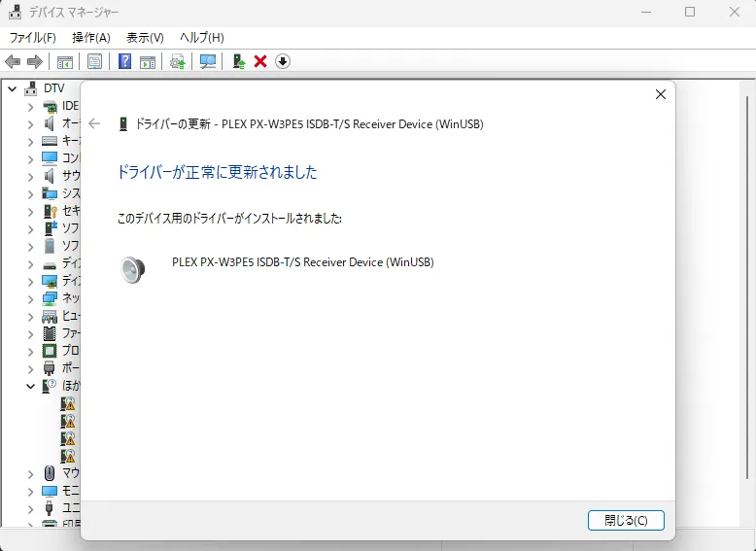Click the down-arrow Disable device icon

tap(283, 61)
